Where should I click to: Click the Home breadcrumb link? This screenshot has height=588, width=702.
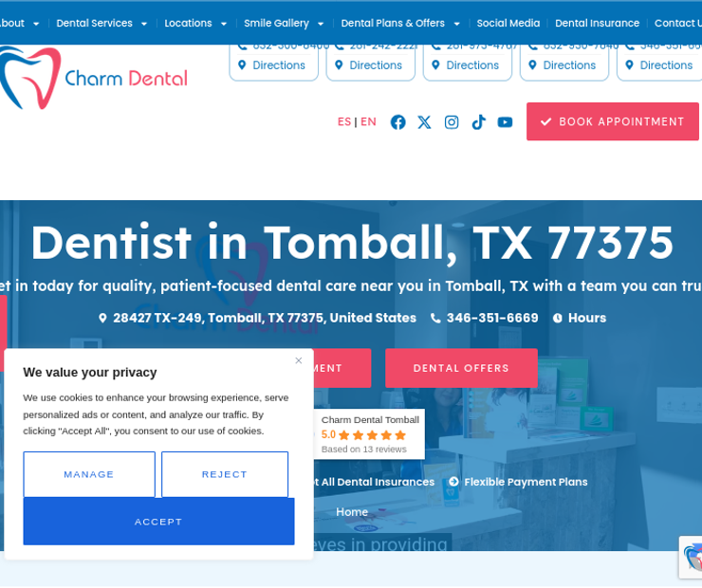[x=352, y=512]
